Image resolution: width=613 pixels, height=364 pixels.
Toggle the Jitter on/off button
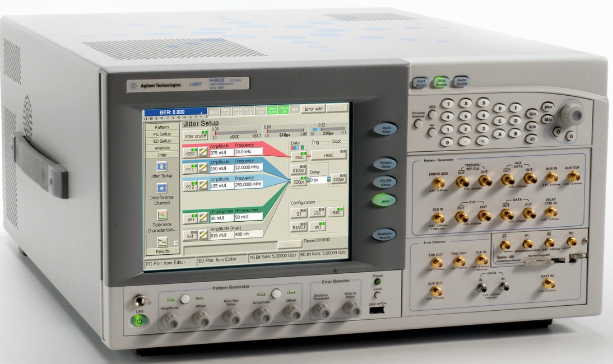pos(195,136)
